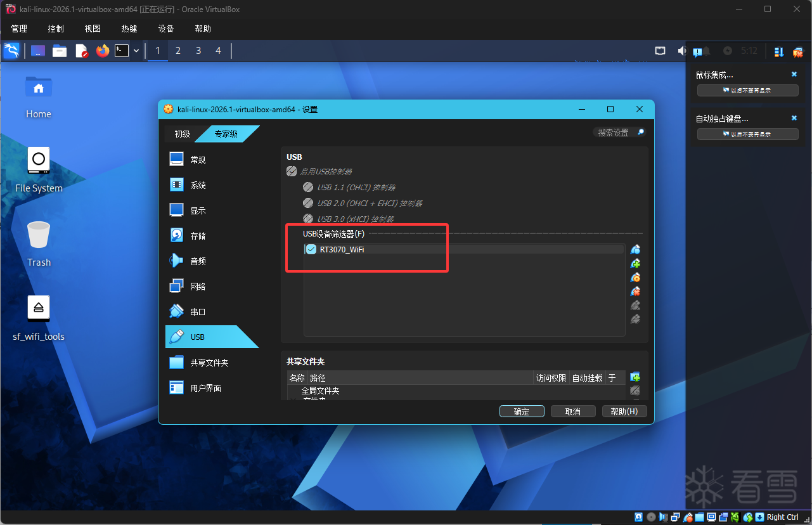Toggle the 启用USB控制器 checkbox
The width and height of the screenshot is (812, 525).
pyautogui.click(x=292, y=171)
